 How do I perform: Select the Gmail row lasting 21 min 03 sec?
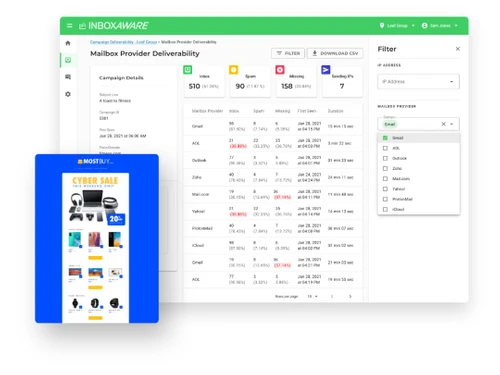[273, 262]
